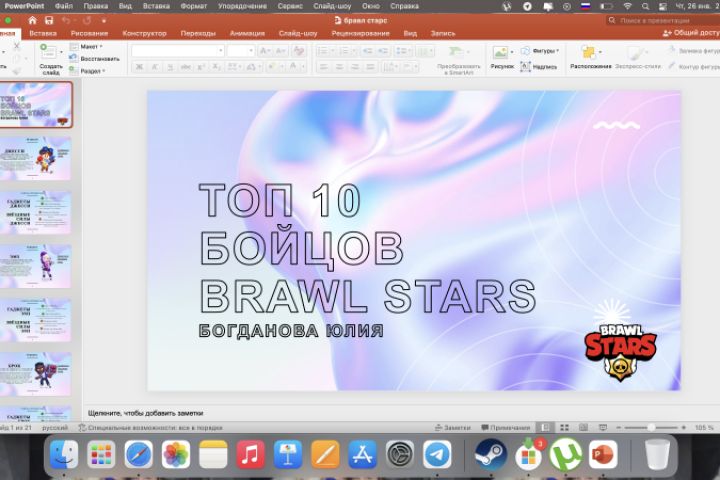Click the zoom level 105 % value
The image size is (720, 480).
coord(704,428)
